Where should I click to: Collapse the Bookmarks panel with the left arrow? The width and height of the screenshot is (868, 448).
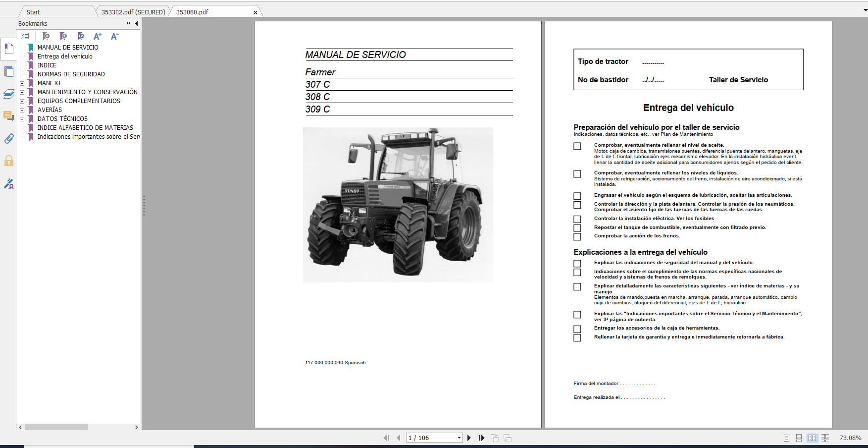coord(136,23)
